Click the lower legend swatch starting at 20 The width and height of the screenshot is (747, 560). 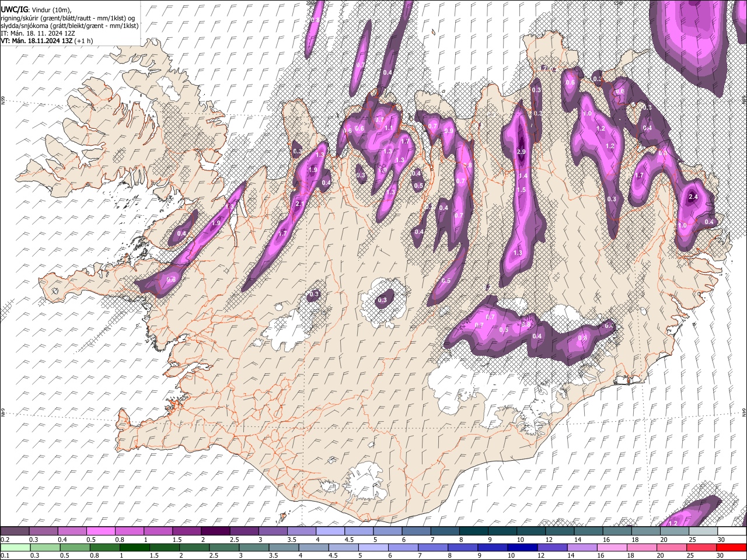(x=672, y=547)
